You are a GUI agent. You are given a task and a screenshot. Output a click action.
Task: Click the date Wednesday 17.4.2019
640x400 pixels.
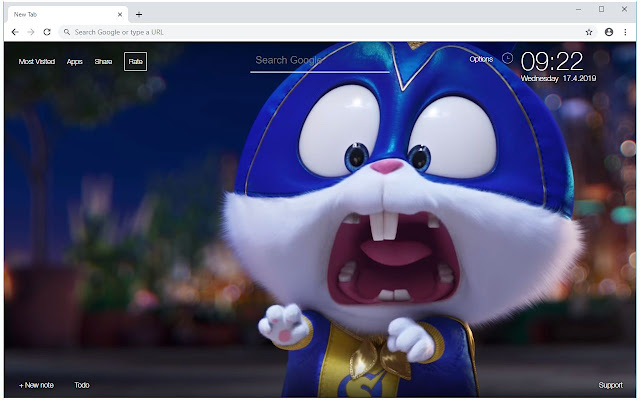click(x=558, y=78)
